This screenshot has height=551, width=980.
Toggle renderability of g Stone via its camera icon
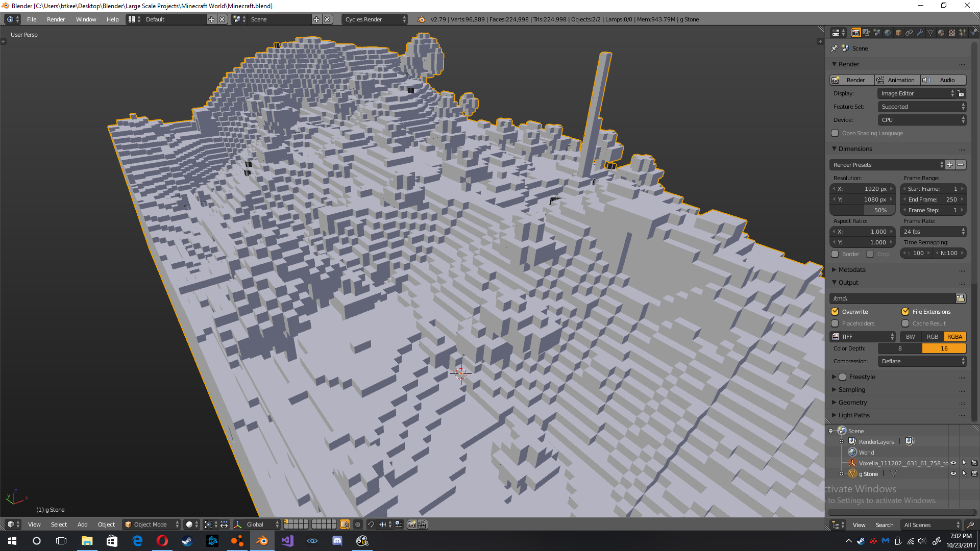[x=974, y=474]
